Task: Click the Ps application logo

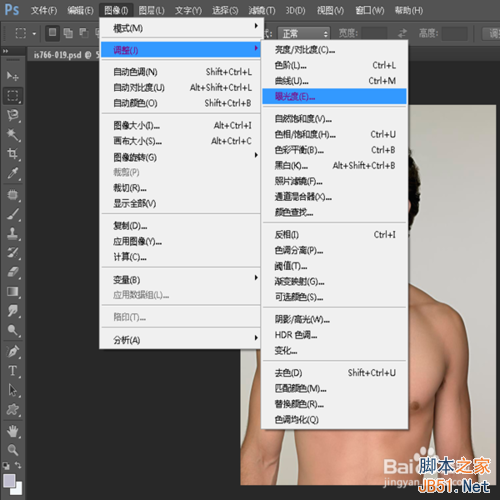Action: (12, 10)
